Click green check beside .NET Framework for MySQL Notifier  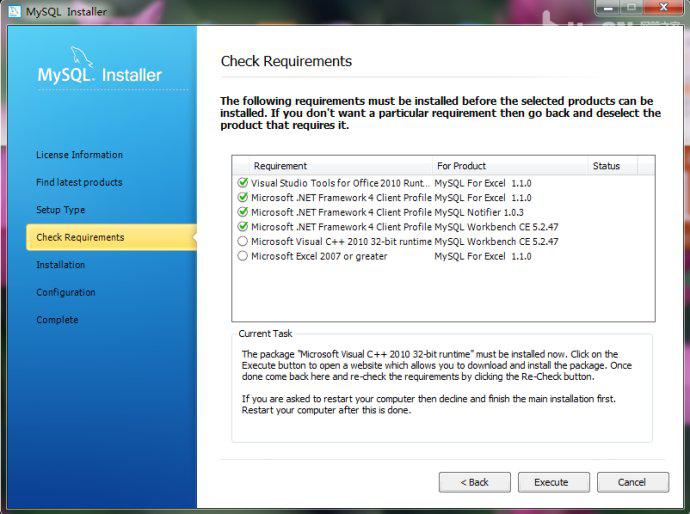[242, 212]
